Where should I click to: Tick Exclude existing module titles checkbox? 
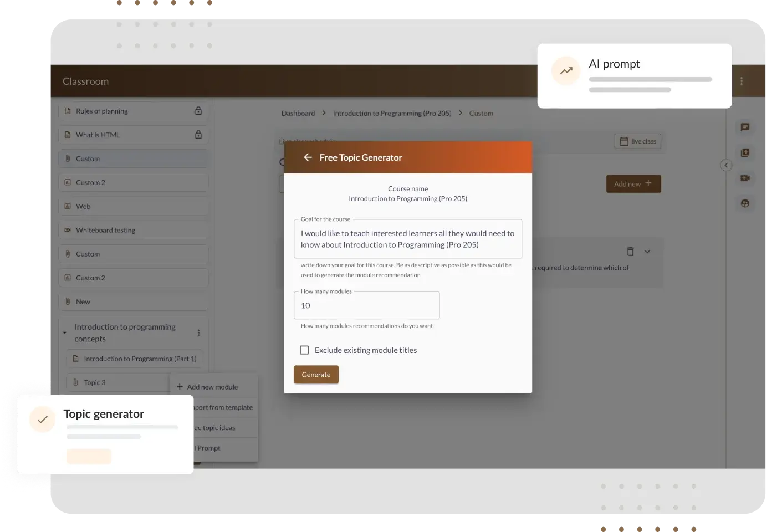(x=304, y=350)
